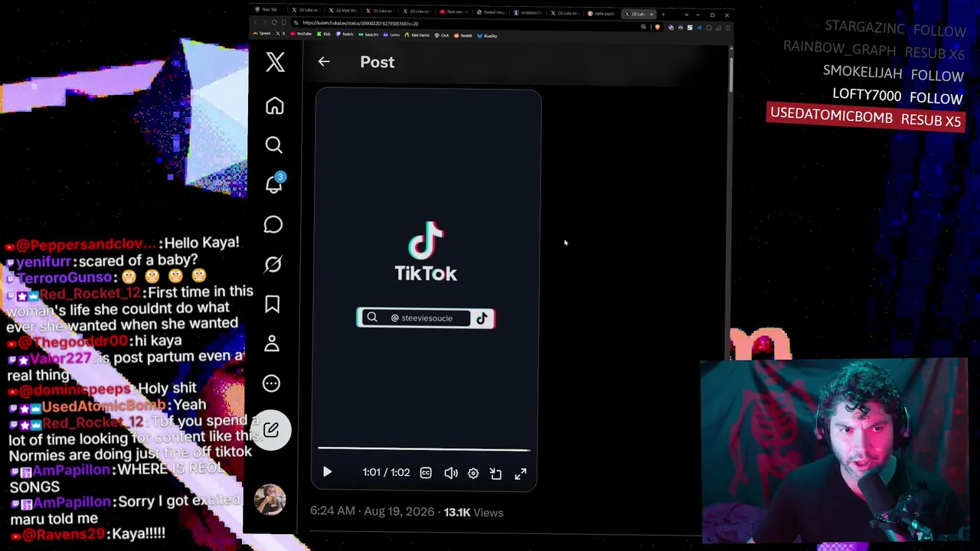This screenshot has width=980, height=551.
Task: Toggle closed captions on the video
Action: [x=426, y=473]
